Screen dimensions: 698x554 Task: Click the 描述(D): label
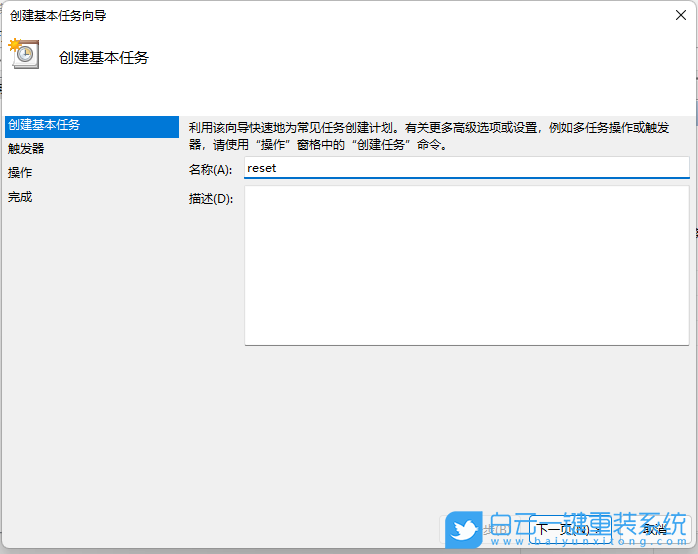point(211,198)
